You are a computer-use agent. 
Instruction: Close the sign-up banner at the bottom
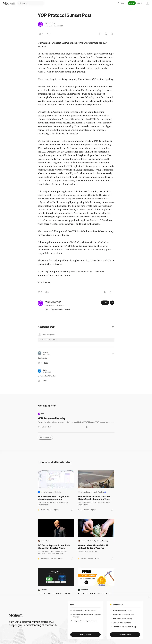click(x=149, y=597)
